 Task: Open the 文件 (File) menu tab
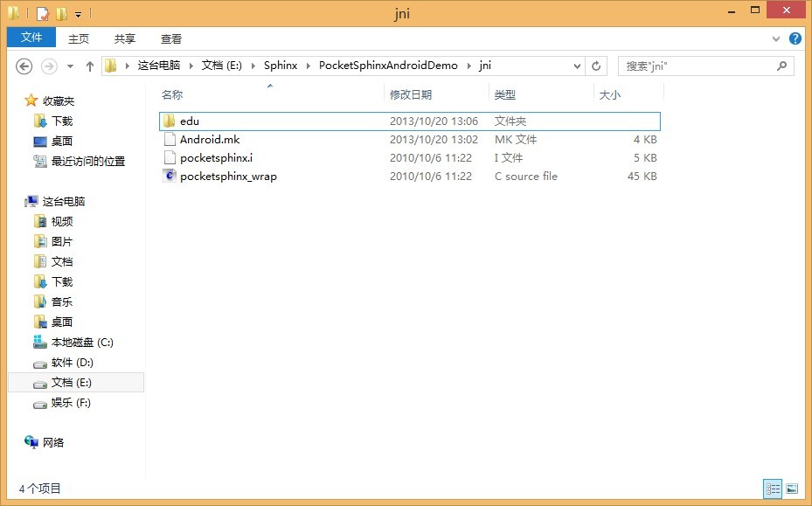(31, 38)
